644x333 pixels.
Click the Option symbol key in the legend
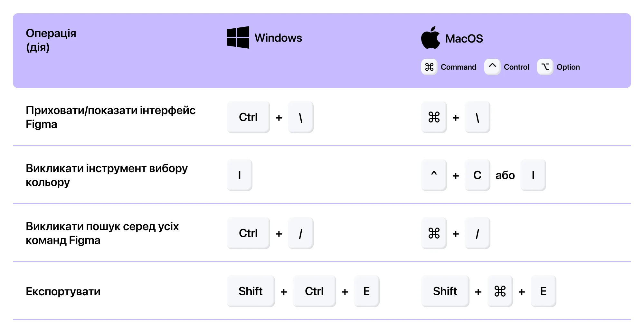[x=545, y=67]
